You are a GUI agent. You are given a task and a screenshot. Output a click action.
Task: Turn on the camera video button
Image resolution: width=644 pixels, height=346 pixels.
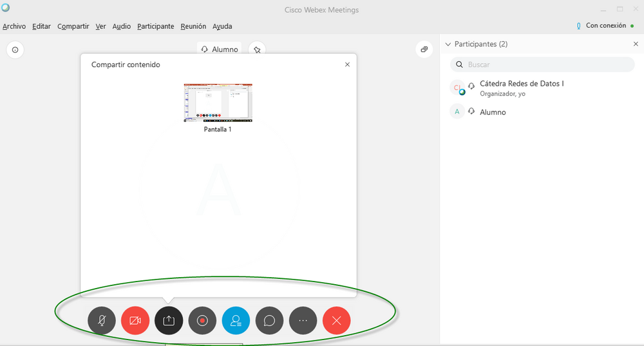click(x=135, y=320)
